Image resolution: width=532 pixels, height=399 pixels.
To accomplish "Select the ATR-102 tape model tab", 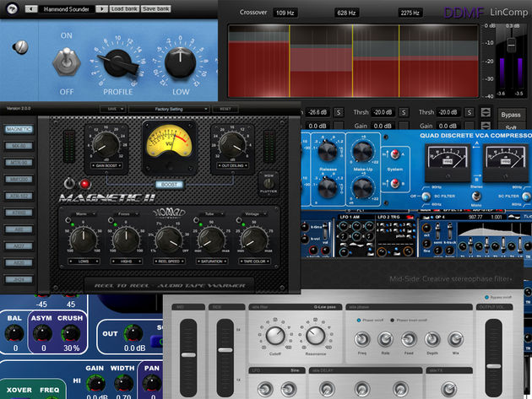I will click(19, 196).
